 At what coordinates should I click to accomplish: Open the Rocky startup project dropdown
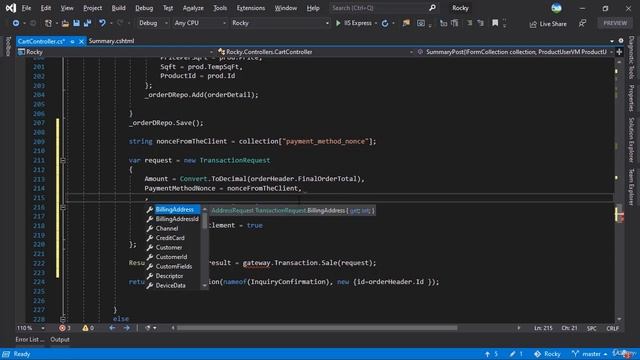(280, 23)
